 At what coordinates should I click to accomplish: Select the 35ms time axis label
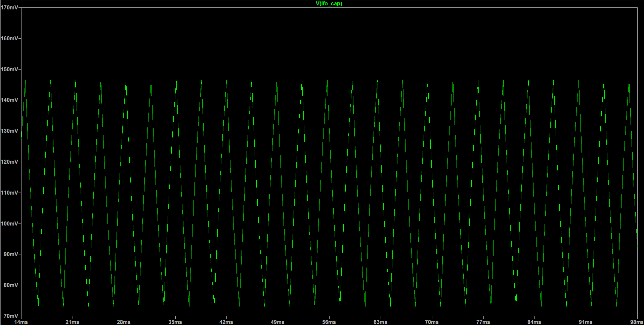tap(175, 322)
